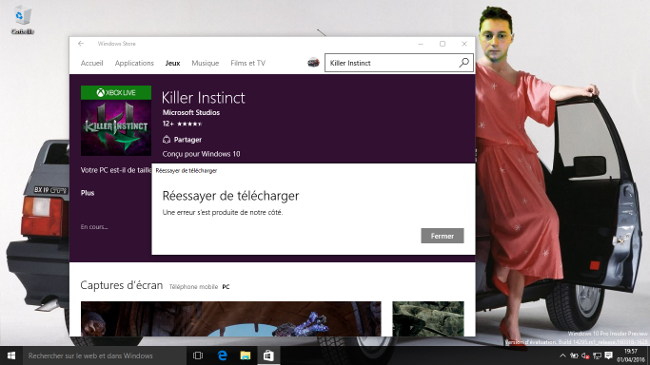
Task: Show Téléphone mobile screenshots
Action: (x=193, y=287)
